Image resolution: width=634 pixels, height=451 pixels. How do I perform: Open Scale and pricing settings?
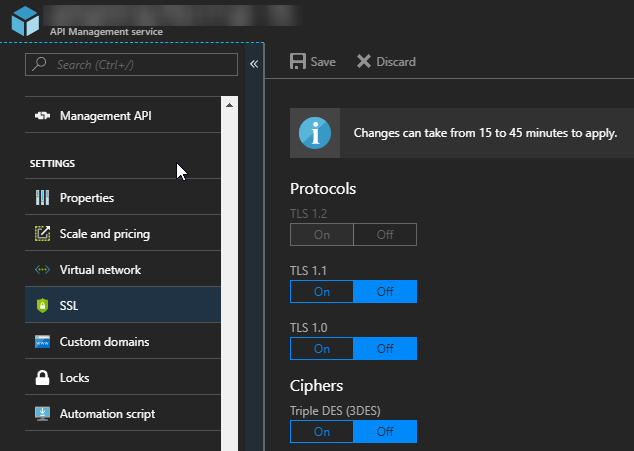(123, 234)
